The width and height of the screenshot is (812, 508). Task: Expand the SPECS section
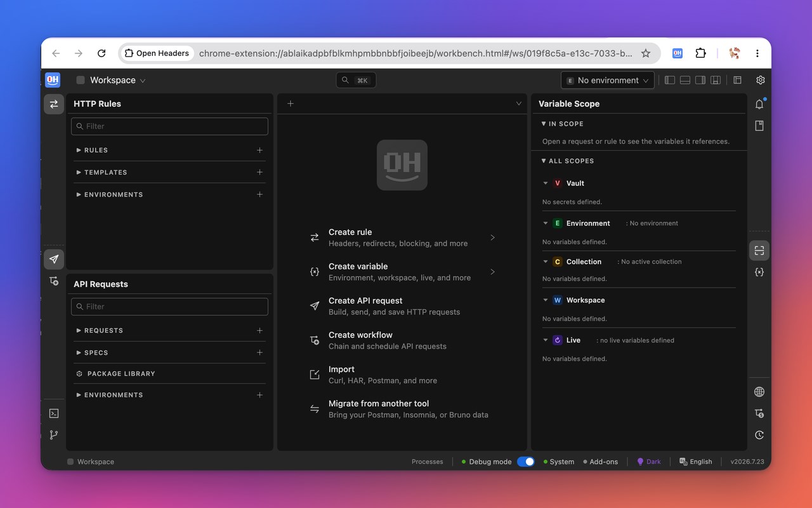tap(92, 352)
